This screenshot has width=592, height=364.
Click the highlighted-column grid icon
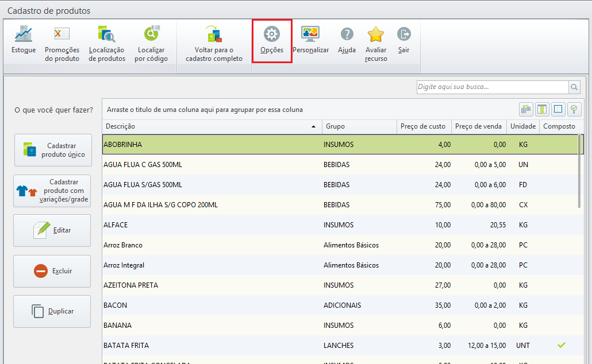(x=542, y=109)
